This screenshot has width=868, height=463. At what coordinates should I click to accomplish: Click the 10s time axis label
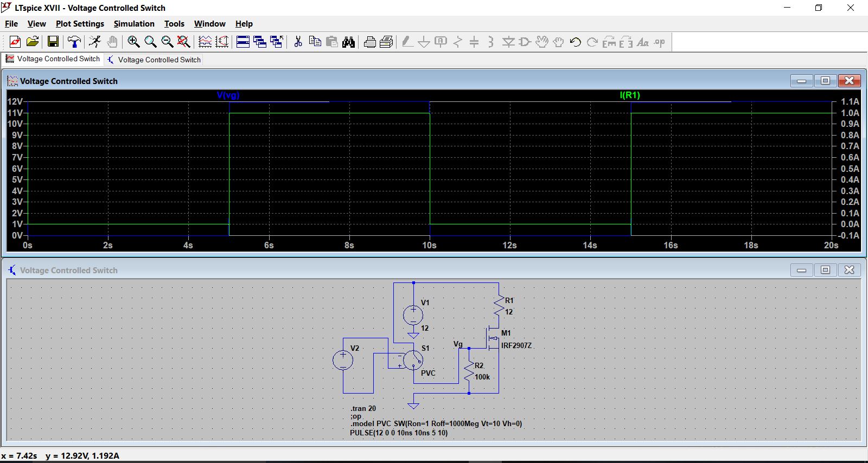click(x=429, y=246)
